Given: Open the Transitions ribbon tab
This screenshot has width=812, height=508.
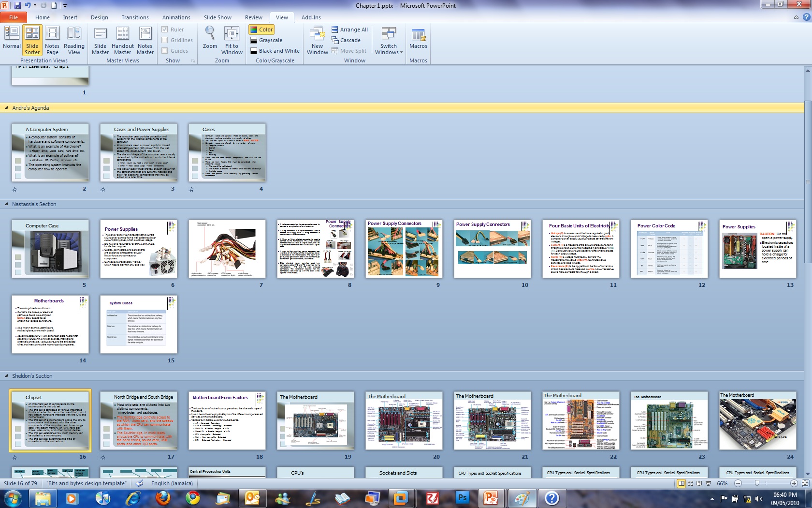Looking at the screenshot, I should pyautogui.click(x=135, y=17).
